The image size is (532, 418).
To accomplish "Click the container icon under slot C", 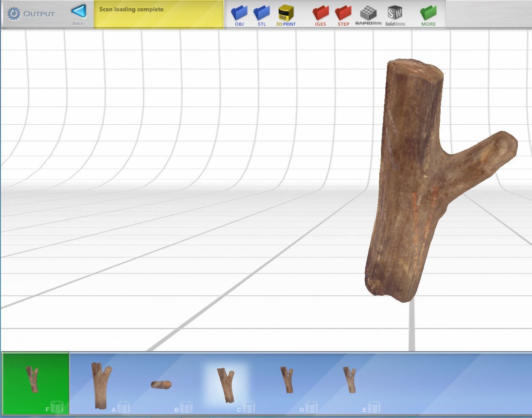I will (x=248, y=407).
